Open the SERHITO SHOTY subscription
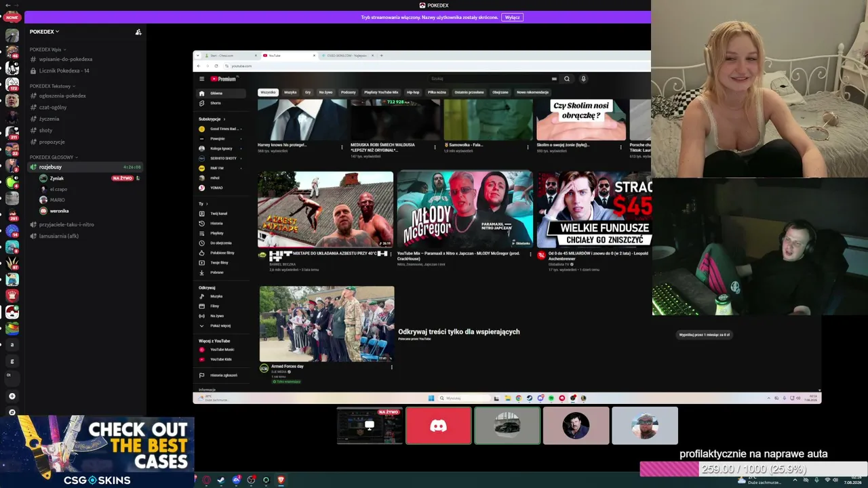The image size is (868, 488). tap(221, 158)
